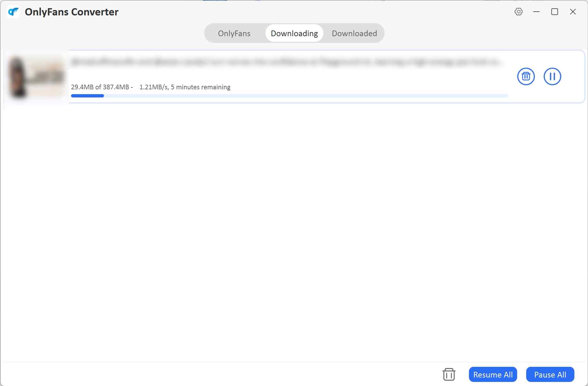Select the Downloading tab
The image size is (588, 386).
point(294,33)
